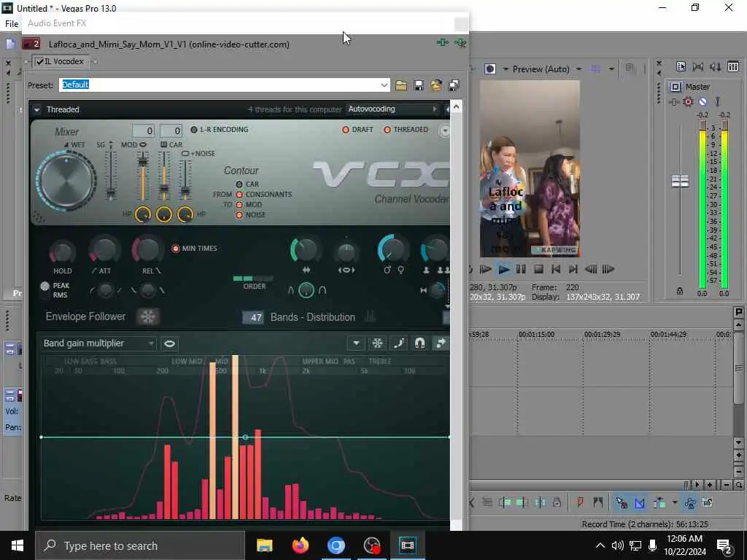Open the Preview (Auto) quality dropdown
This screenshot has height=560, width=747.
(578, 69)
